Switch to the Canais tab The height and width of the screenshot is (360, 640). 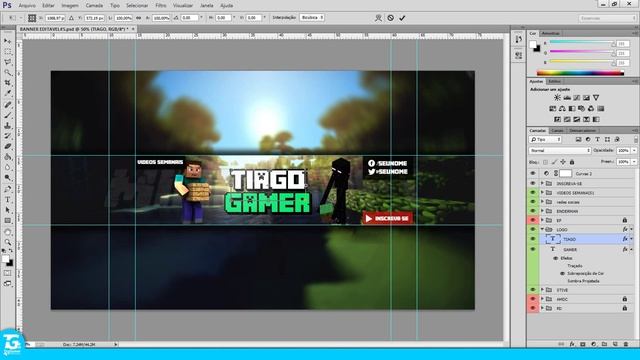click(557, 131)
